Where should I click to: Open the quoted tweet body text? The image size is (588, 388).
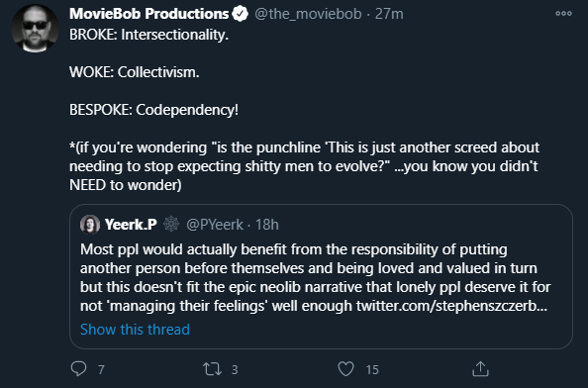pos(316,278)
